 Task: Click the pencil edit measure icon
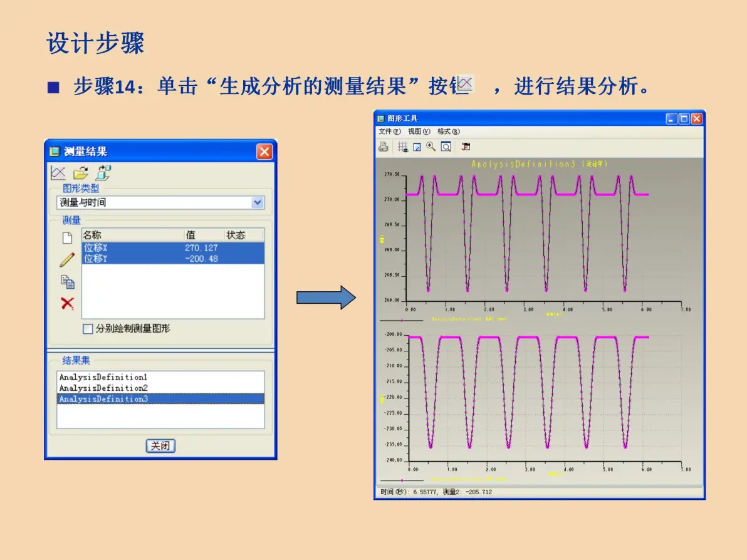pos(67,259)
